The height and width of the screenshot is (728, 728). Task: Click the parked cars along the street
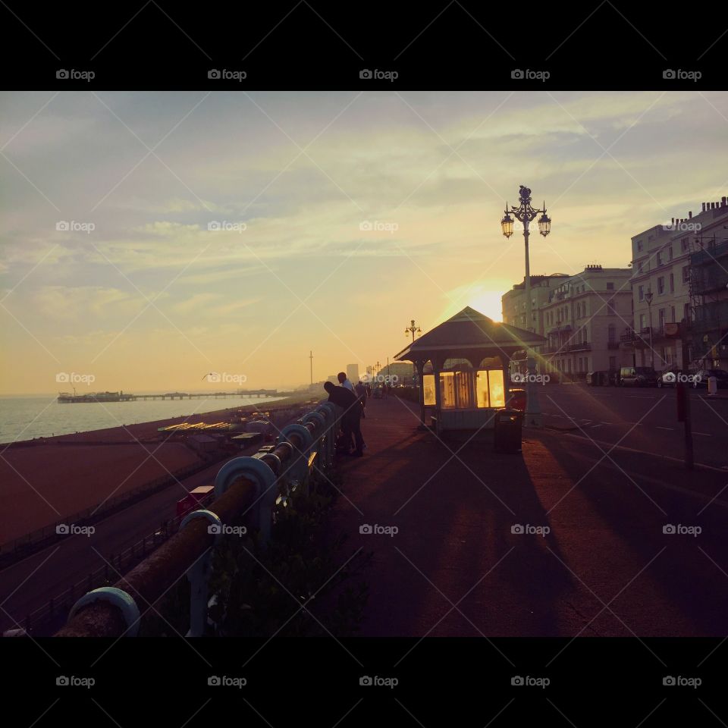(635, 376)
